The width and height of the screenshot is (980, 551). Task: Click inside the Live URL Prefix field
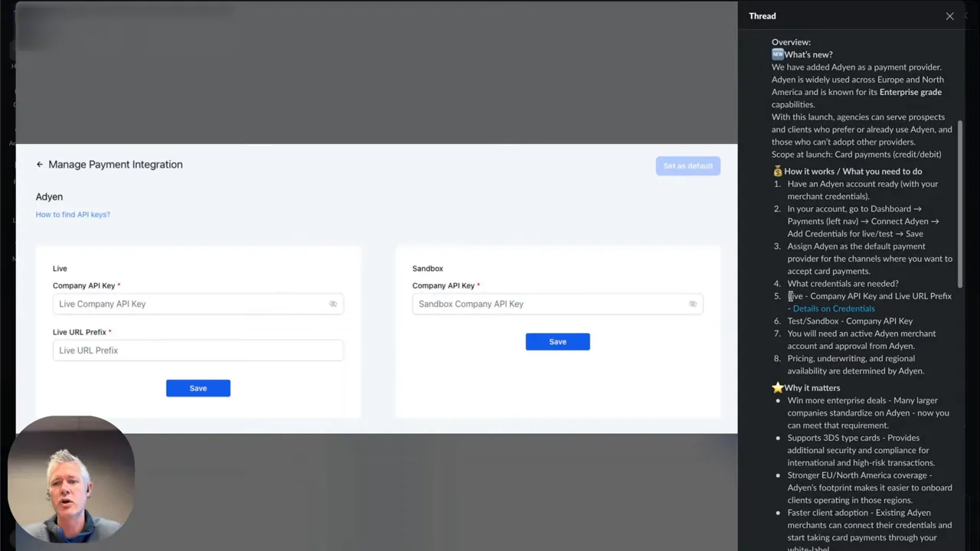point(198,350)
